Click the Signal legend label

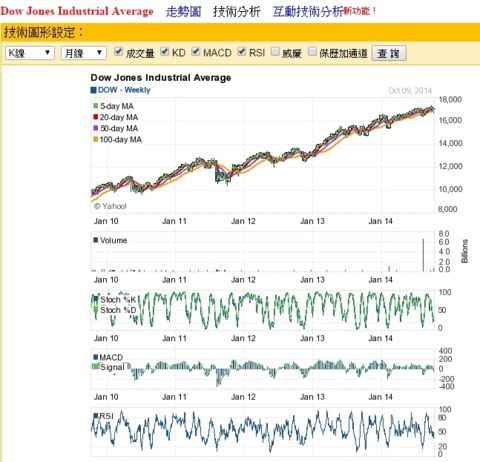pos(112,367)
